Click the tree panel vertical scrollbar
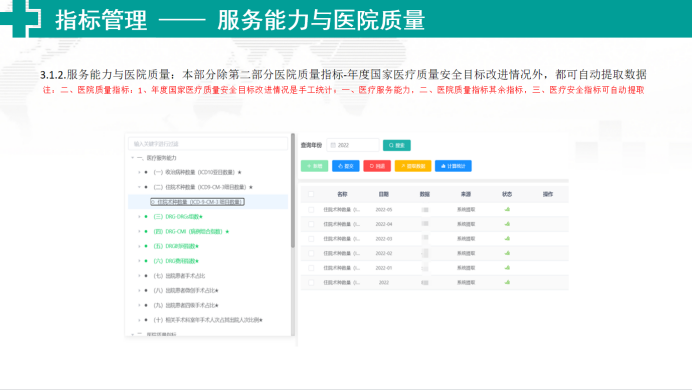This screenshot has height=390, width=692. click(293, 191)
